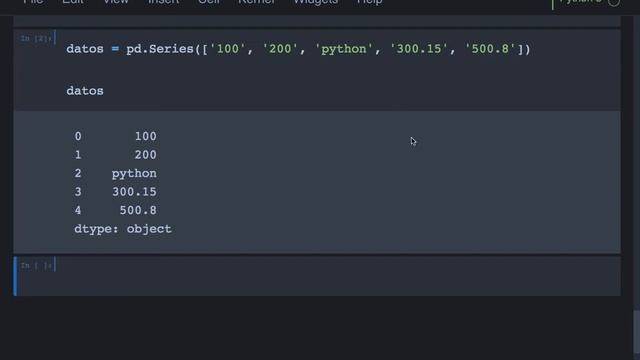This screenshot has height=360, width=640.
Task: Open the Cell menu
Action: 209,2
